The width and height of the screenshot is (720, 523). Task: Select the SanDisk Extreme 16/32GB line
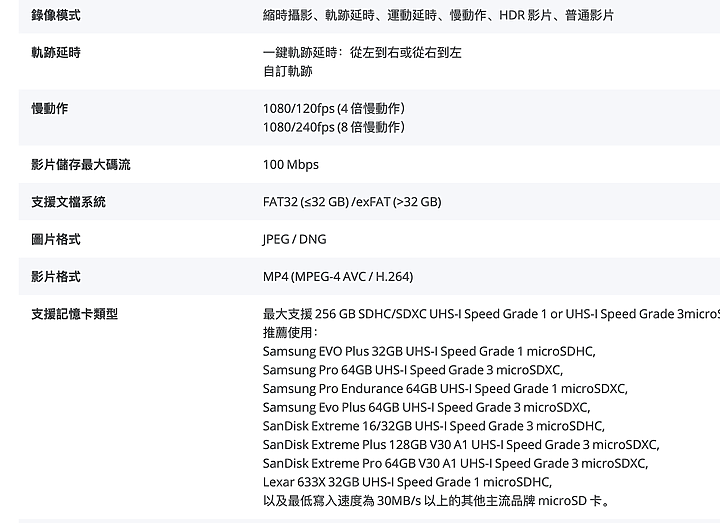(x=433, y=426)
